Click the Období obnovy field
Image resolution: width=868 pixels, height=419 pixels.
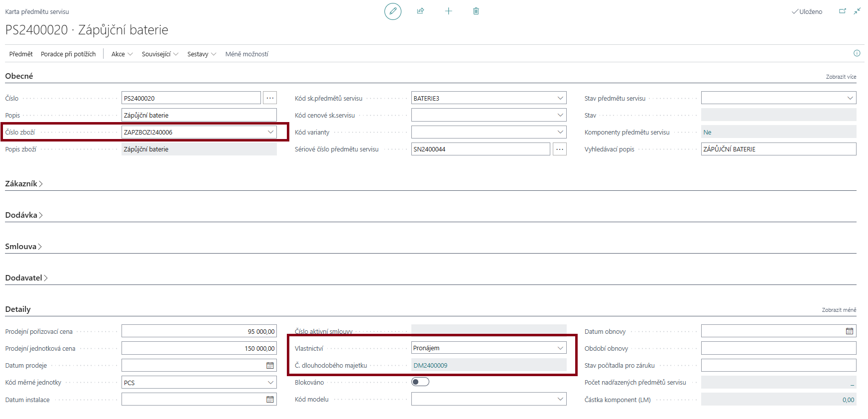click(x=779, y=348)
